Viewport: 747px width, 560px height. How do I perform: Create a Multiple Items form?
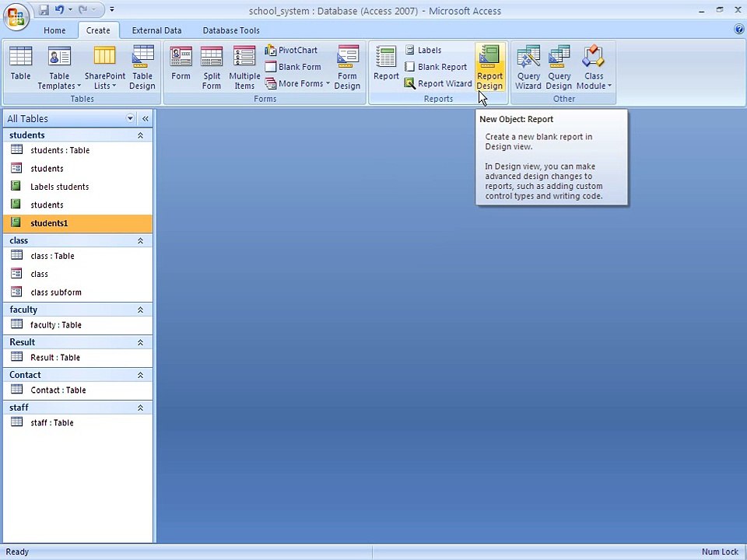(244, 68)
